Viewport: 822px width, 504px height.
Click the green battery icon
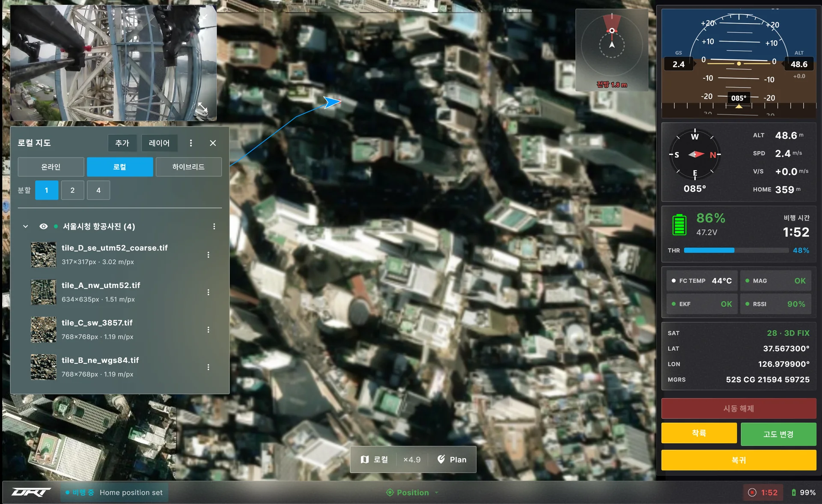pyautogui.click(x=679, y=225)
